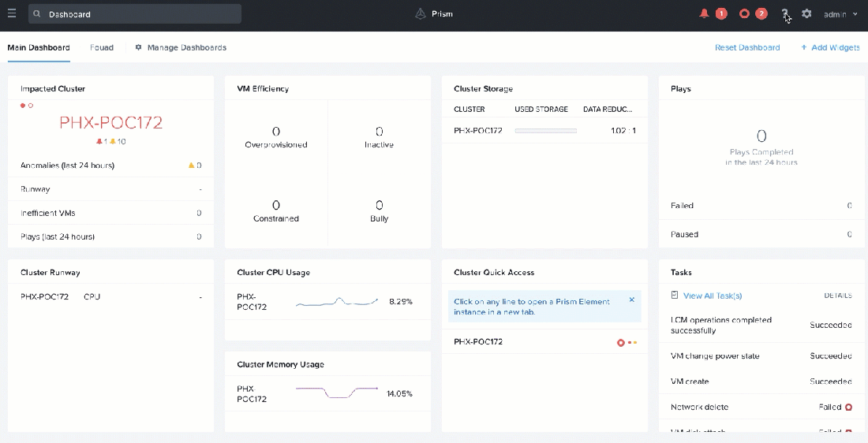Click the Manage Dashboards gear icon
The image size is (868, 443).
(138, 47)
